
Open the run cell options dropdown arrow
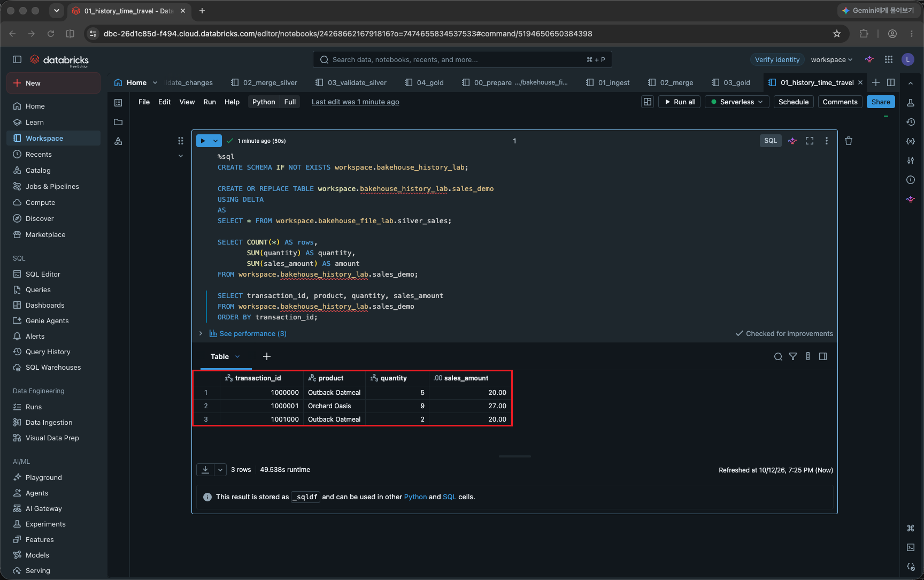click(215, 141)
